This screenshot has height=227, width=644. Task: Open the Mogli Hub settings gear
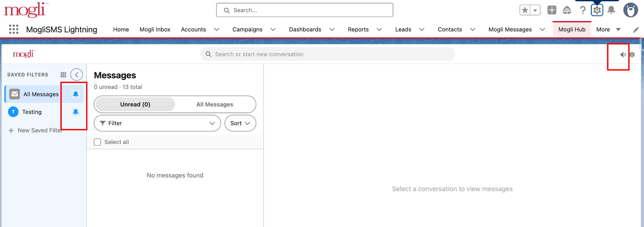click(x=632, y=55)
